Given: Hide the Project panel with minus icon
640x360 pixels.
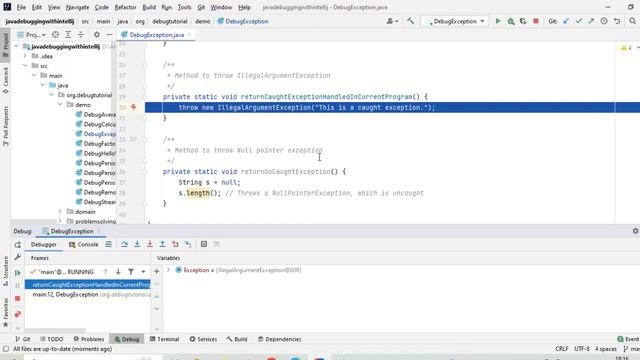Looking at the screenshot, I should 109,35.
